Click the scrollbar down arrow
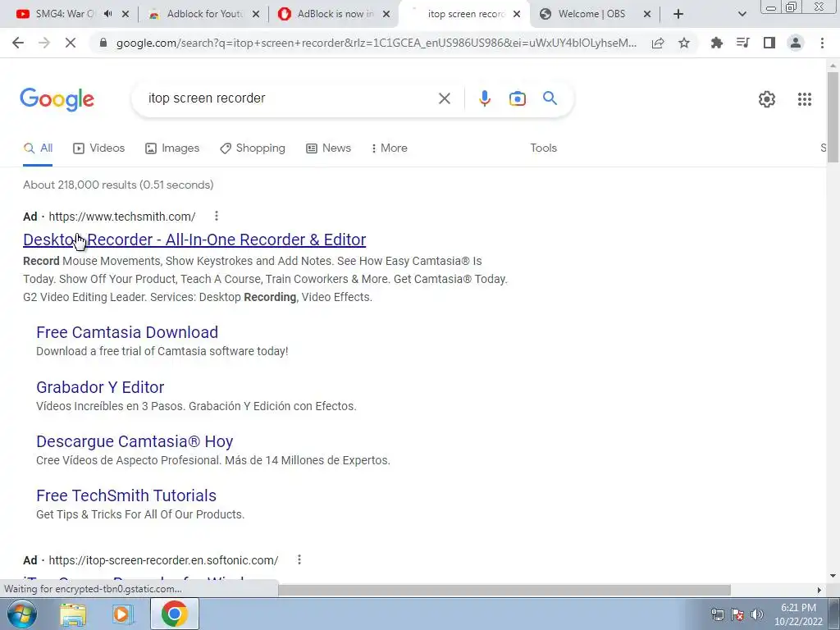840x630 pixels. 833,577
